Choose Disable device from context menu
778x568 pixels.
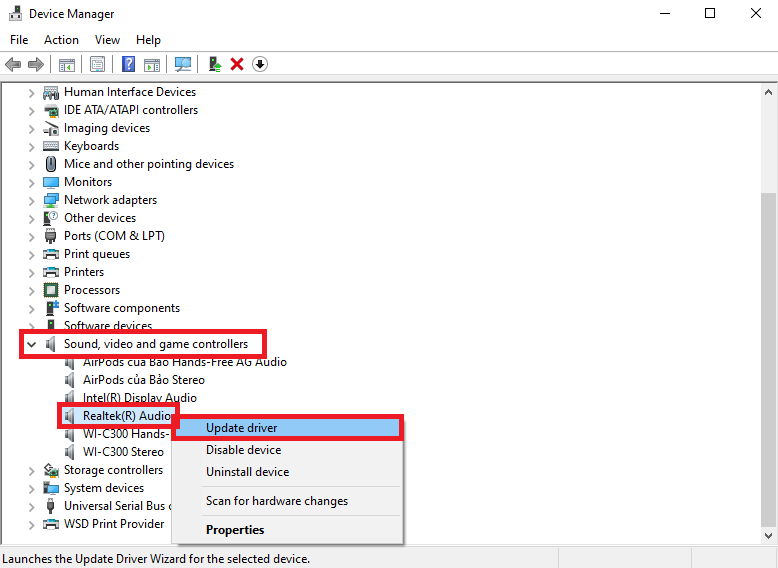[287, 450]
